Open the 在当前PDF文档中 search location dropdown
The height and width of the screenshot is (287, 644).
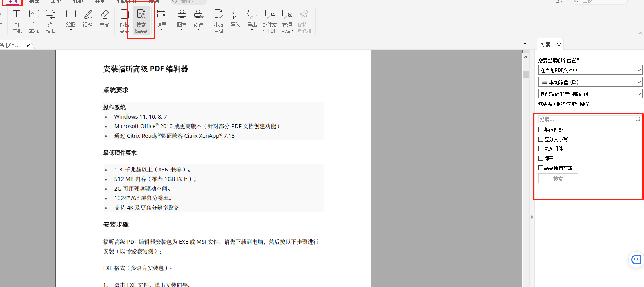click(590, 70)
